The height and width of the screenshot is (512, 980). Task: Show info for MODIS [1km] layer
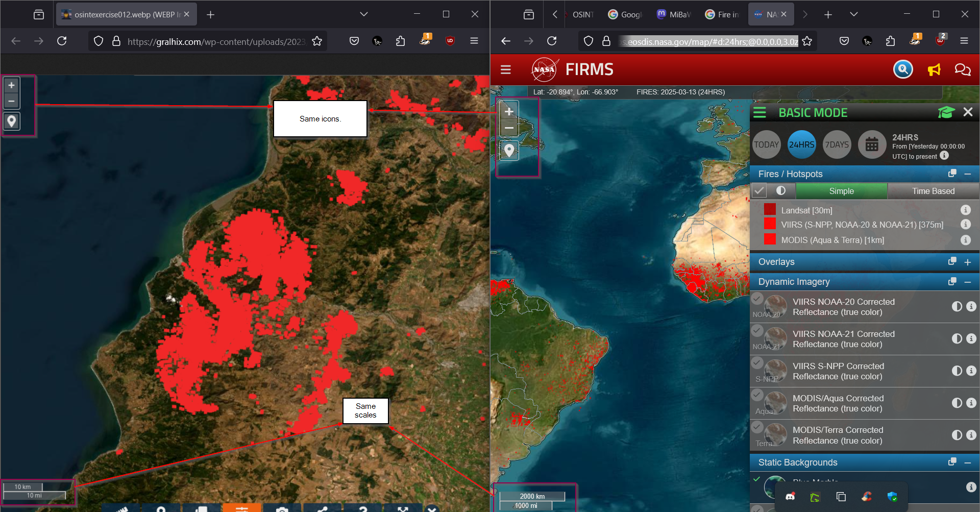(965, 240)
